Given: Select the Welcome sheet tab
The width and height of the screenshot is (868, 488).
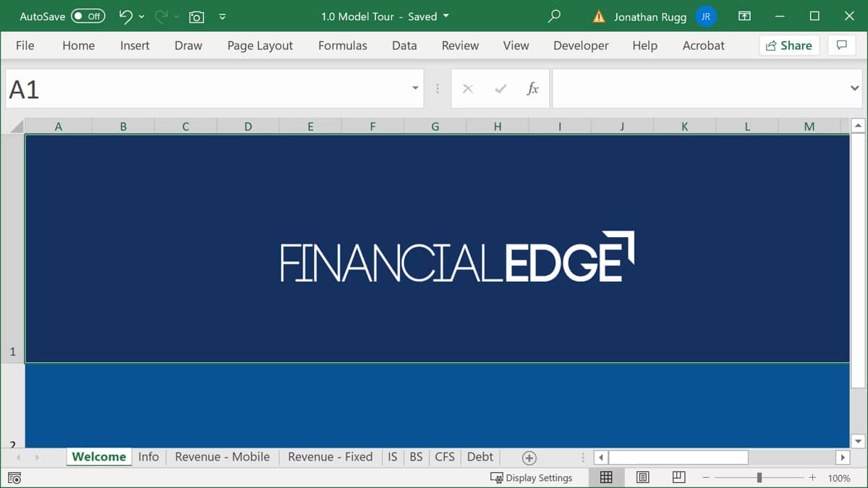Looking at the screenshot, I should [99, 457].
